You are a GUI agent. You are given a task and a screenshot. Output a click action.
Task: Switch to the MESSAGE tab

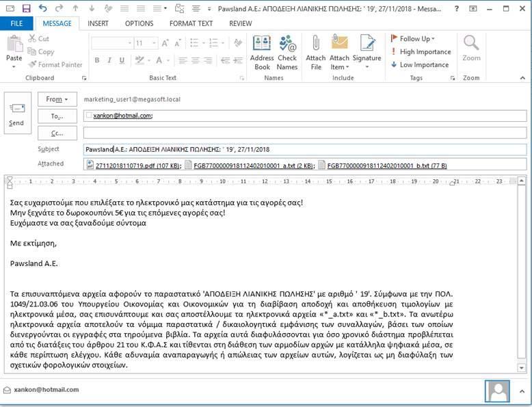57,23
